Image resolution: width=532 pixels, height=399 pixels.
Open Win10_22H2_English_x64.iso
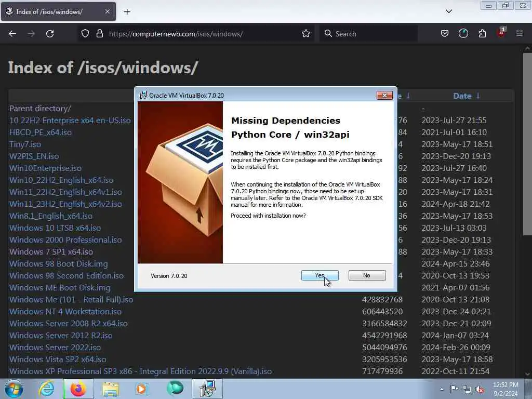tap(61, 180)
